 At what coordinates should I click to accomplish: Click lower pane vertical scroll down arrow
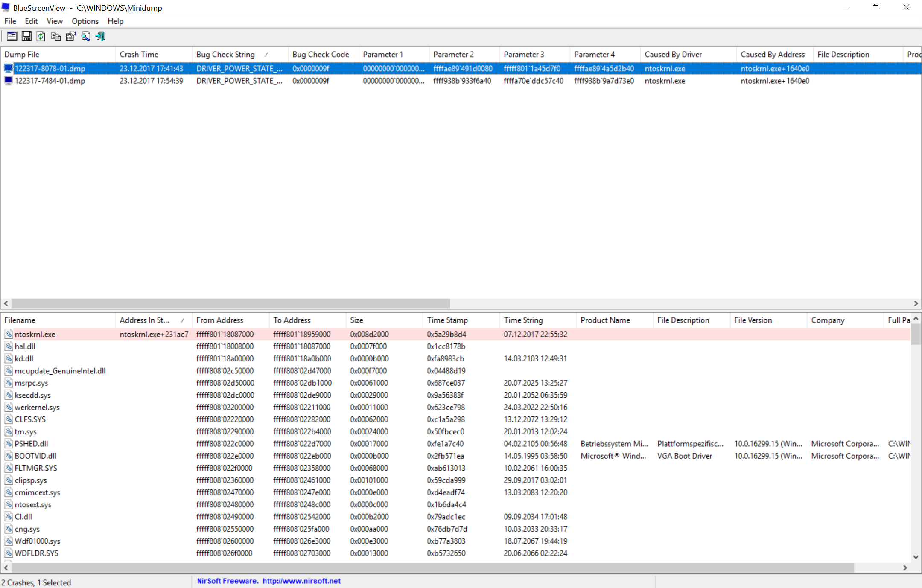(916, 557)
